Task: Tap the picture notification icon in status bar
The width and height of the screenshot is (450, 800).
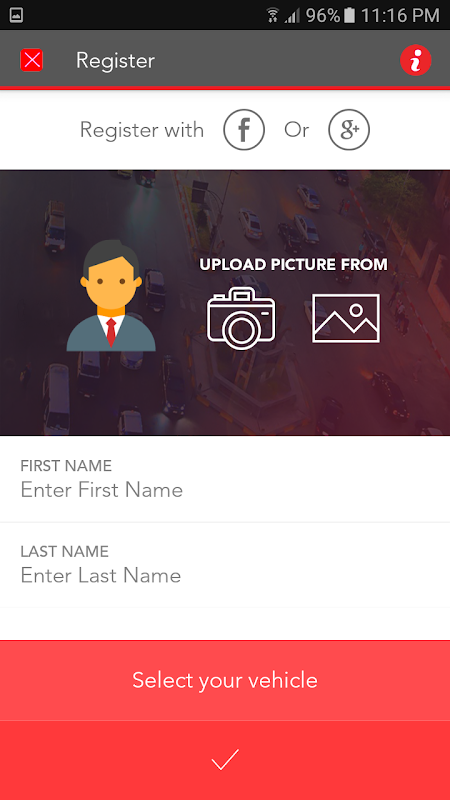Action: (16, 15)
